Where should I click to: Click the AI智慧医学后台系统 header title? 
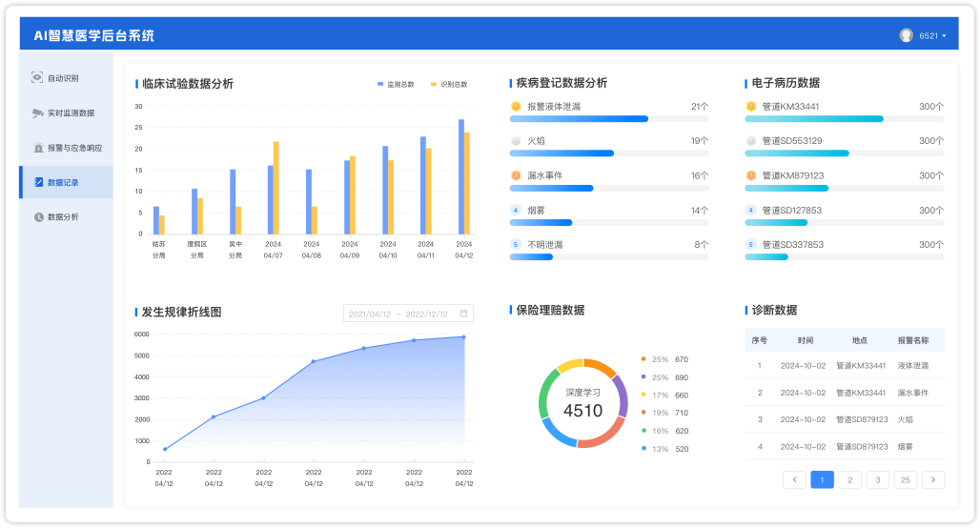[93, 35]
